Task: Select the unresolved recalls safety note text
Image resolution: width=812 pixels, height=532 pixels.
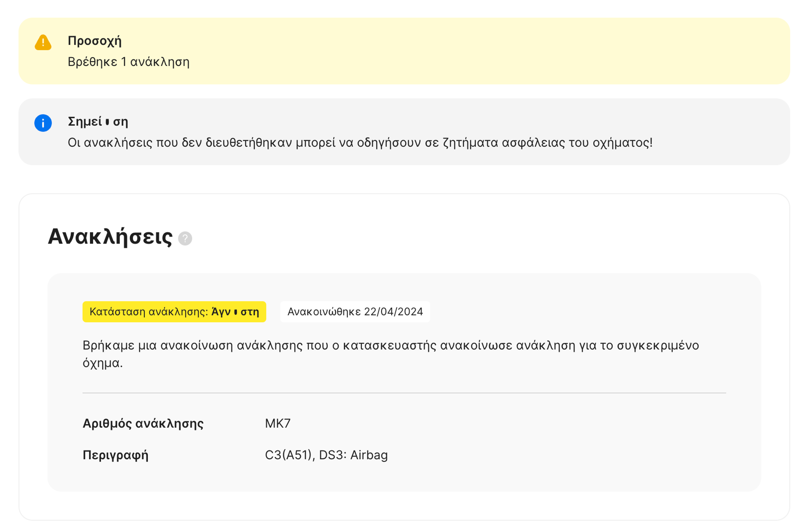Action: (360, 143)
